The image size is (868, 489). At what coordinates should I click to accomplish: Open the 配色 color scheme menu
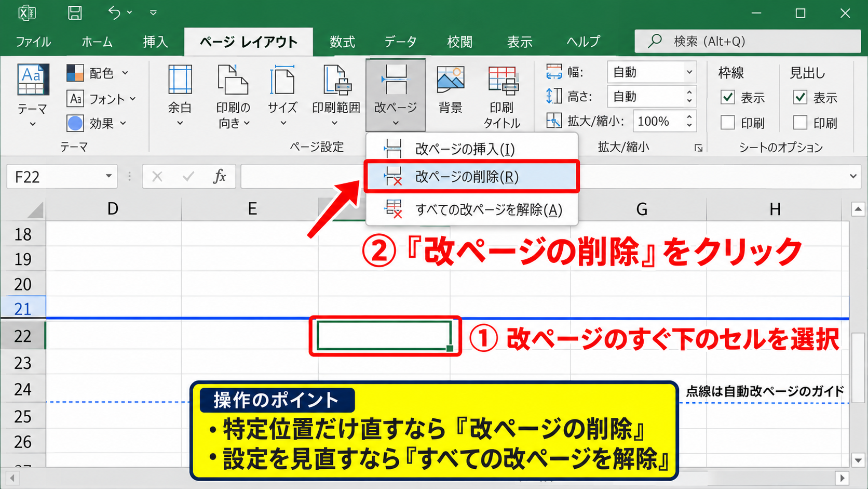pos(98,73)
